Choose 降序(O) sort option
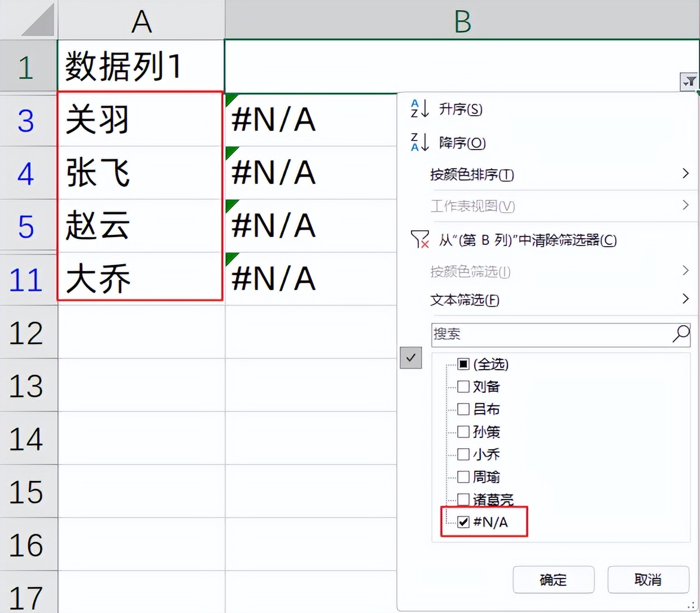Image resolution: width=700 pixels, height=613 pixels. 462,143
